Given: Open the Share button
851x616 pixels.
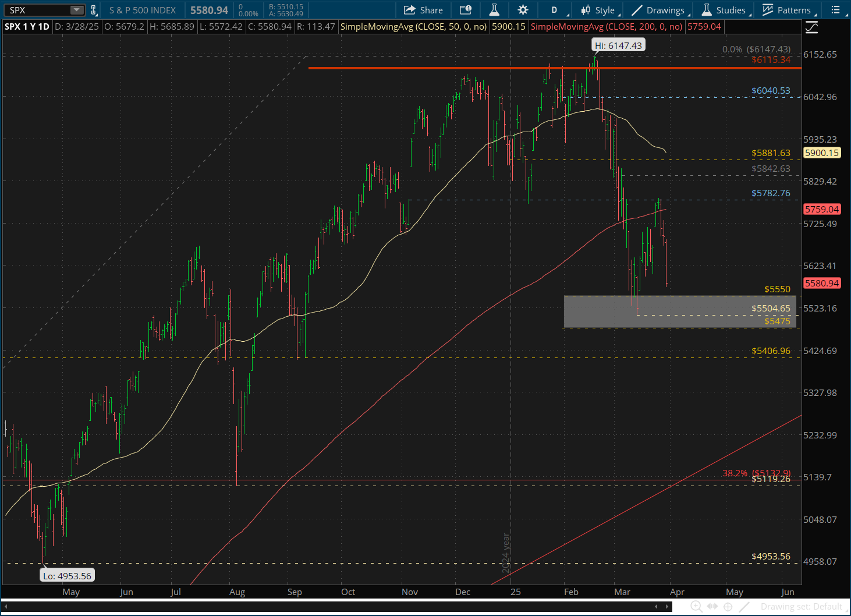Looking at the screenshot, I should pyautogui.click(x=423, y=10).
